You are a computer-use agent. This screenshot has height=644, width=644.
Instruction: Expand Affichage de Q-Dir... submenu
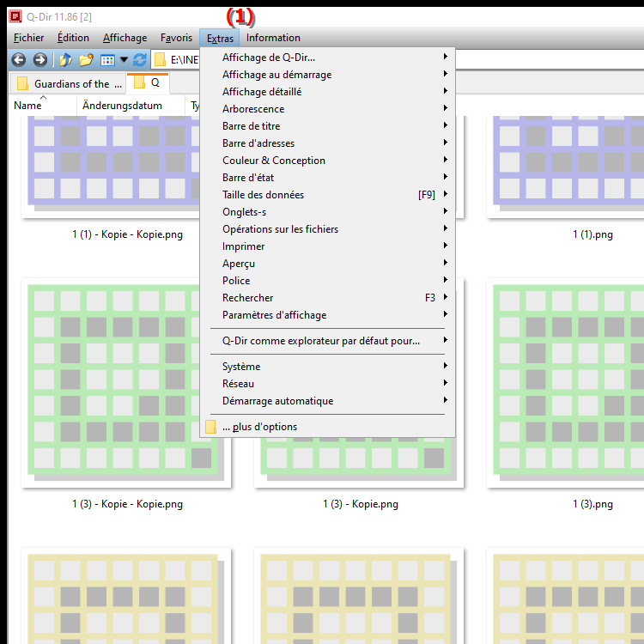pyautogui.click(x=327, y=58)
